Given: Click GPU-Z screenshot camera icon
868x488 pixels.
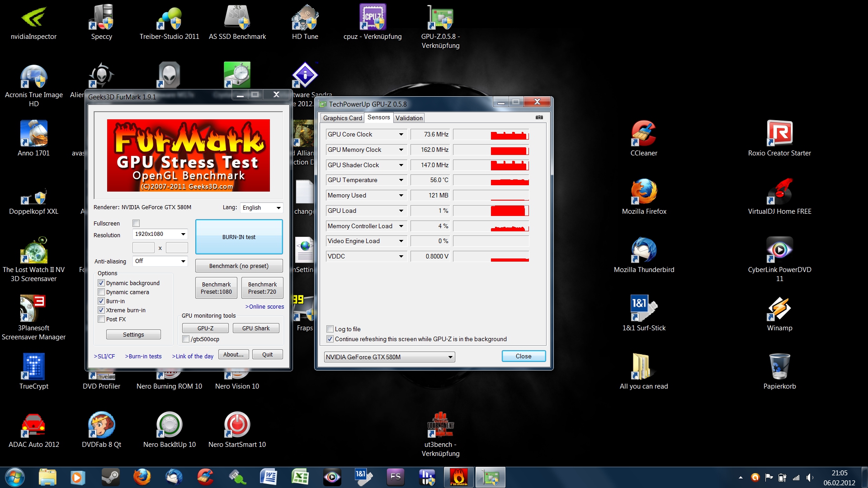Looking at the screenshot, I should 539,117.
